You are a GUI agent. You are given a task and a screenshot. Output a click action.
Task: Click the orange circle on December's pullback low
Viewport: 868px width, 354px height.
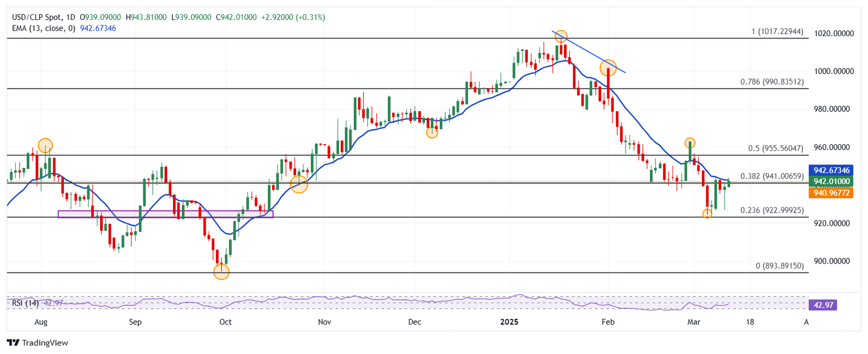[x=432, y=132]
